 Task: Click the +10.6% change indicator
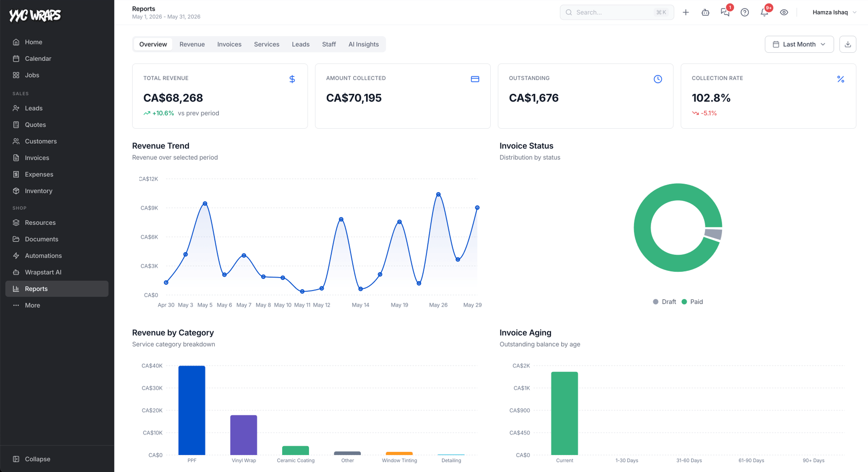(x=159, y=113)
